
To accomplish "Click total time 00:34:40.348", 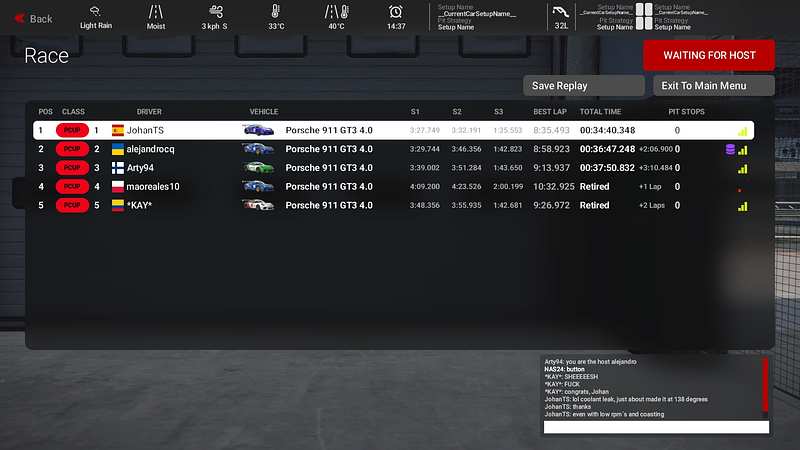I will tap(607, 130).
